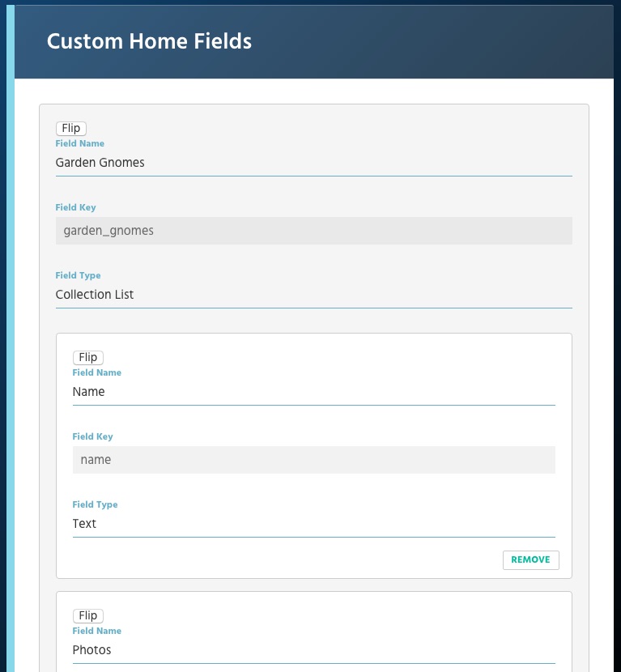Click Field Name label above Name input
This screenshot has width=621, height=672.
coord(97,373)
